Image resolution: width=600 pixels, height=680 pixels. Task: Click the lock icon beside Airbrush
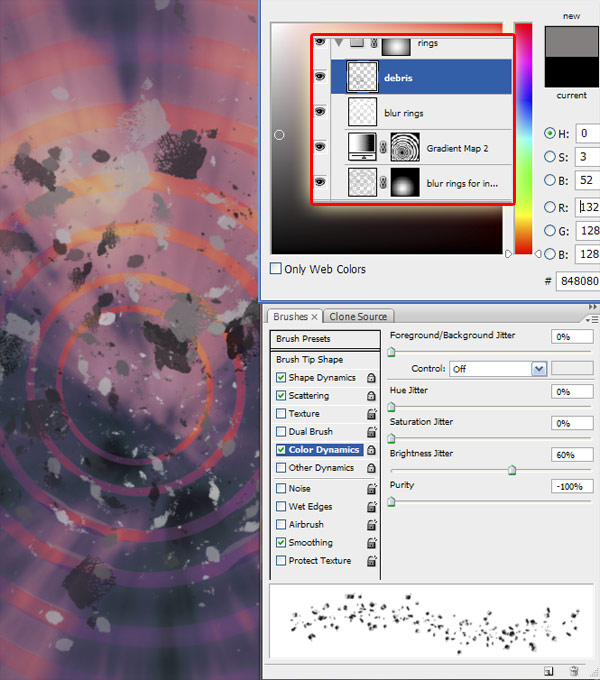coord(372,525)
